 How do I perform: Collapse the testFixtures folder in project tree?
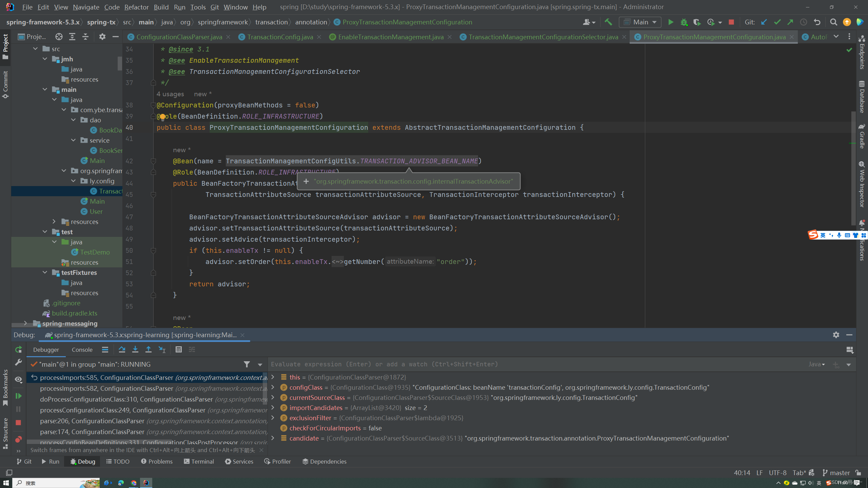pos(45,272)
